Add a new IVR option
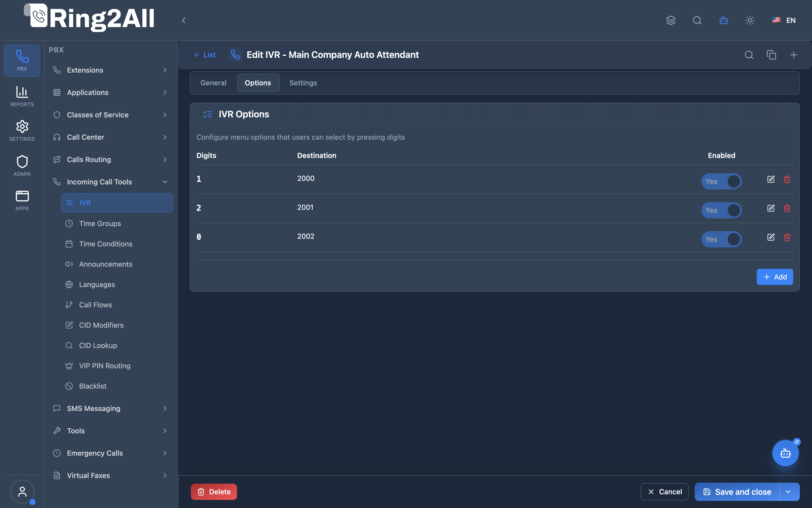The width and height of the screenshot is (812, 508). pos(775,277)
